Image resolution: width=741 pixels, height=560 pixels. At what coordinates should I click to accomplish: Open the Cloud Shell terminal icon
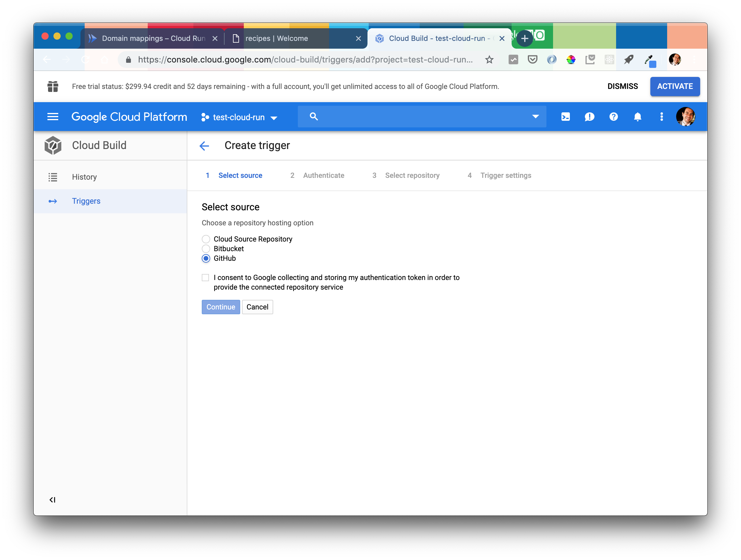(565, 117)
